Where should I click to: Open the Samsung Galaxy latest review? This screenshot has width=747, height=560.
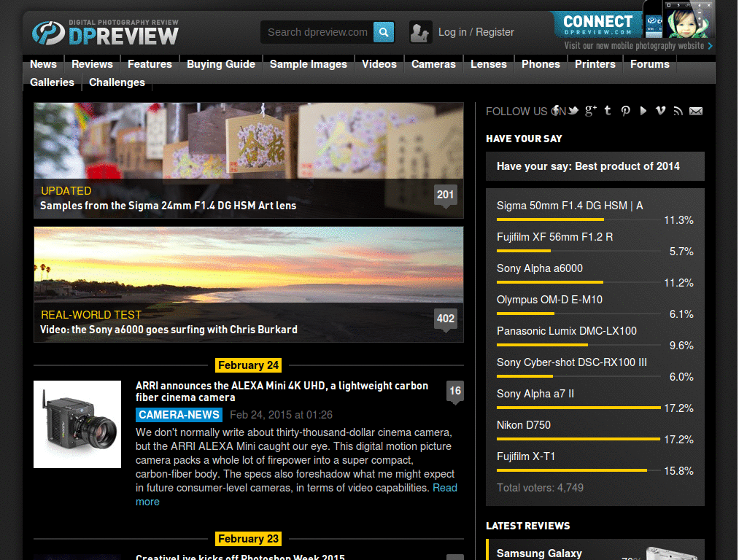[539, 553]
